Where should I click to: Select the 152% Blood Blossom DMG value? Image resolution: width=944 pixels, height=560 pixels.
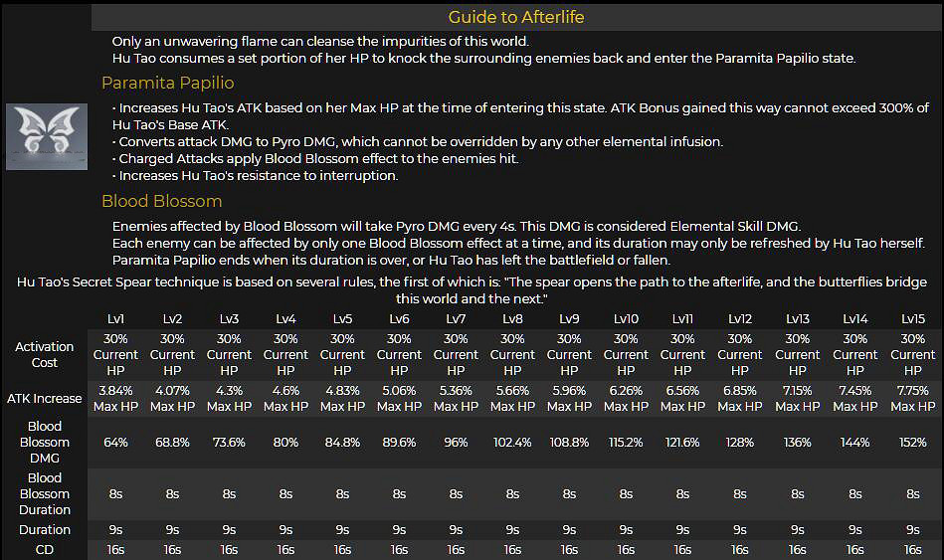click(912, 442)
